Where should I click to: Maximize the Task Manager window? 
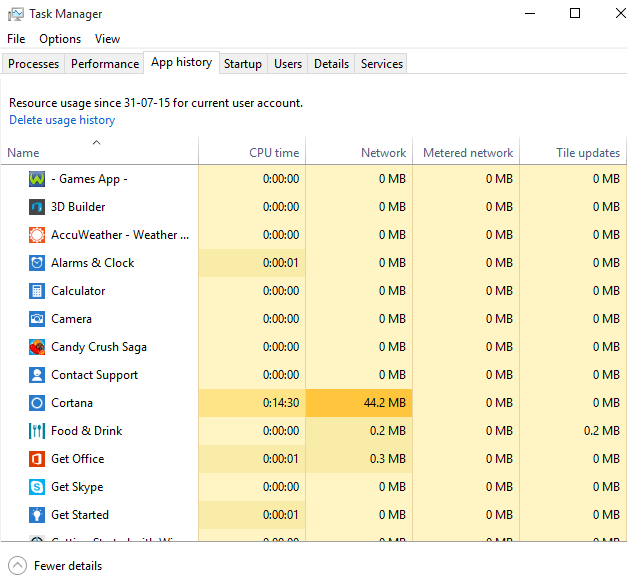click(575, 13)
